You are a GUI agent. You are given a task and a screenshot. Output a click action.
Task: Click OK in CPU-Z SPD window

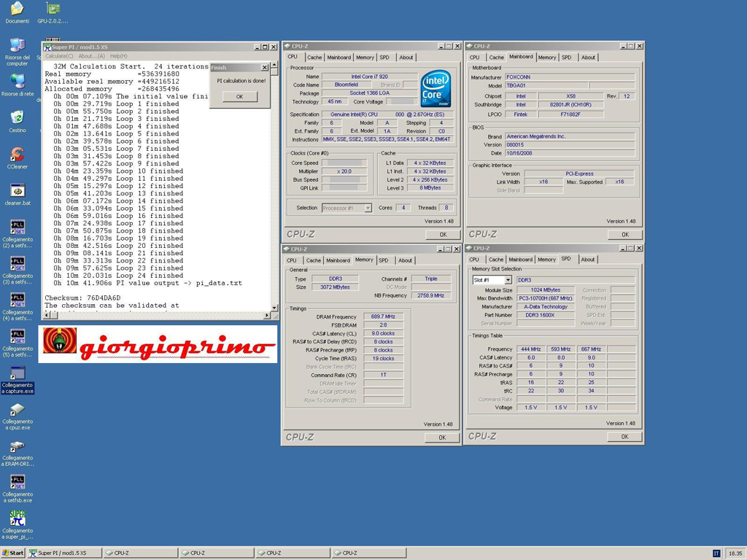[x=624, y=436]
